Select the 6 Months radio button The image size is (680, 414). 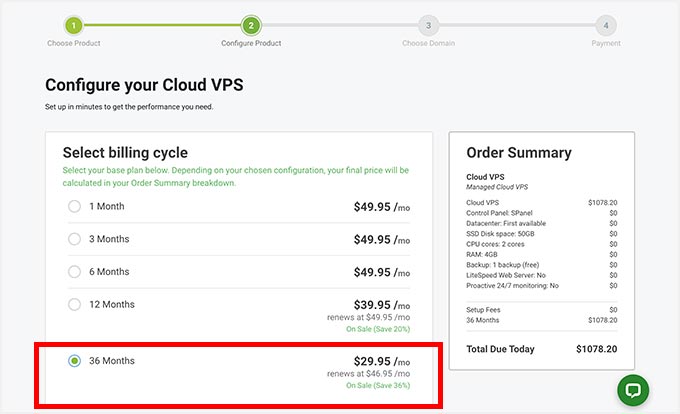click(75, 272)
